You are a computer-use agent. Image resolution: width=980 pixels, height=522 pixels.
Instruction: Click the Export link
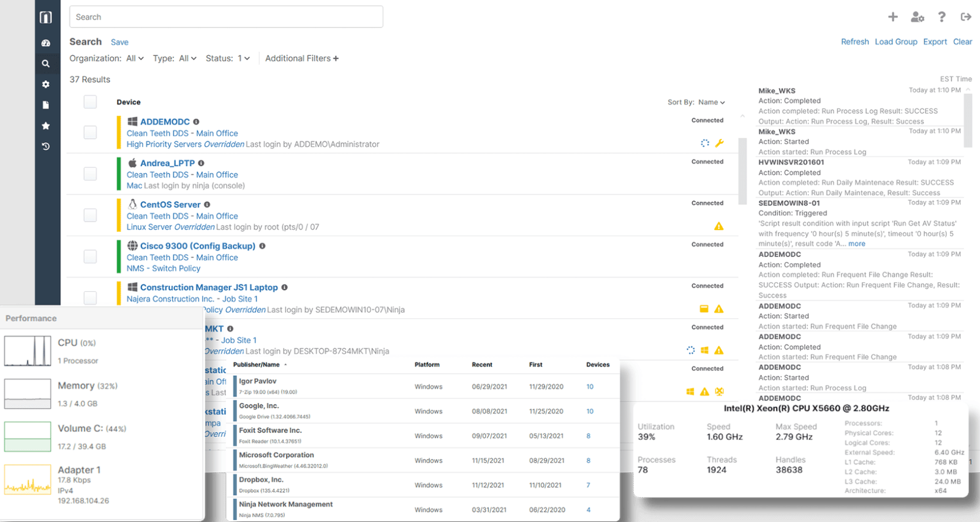[x=935, y=42]
